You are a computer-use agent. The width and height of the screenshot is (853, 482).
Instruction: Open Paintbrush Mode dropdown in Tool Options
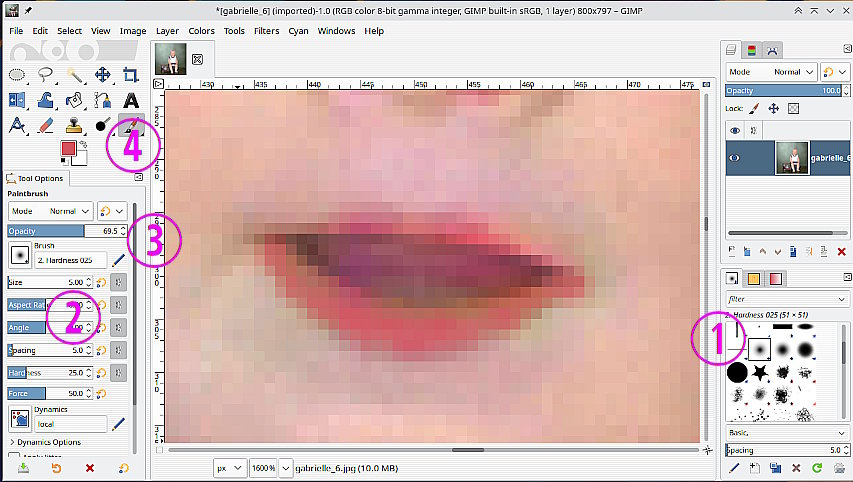50,211
